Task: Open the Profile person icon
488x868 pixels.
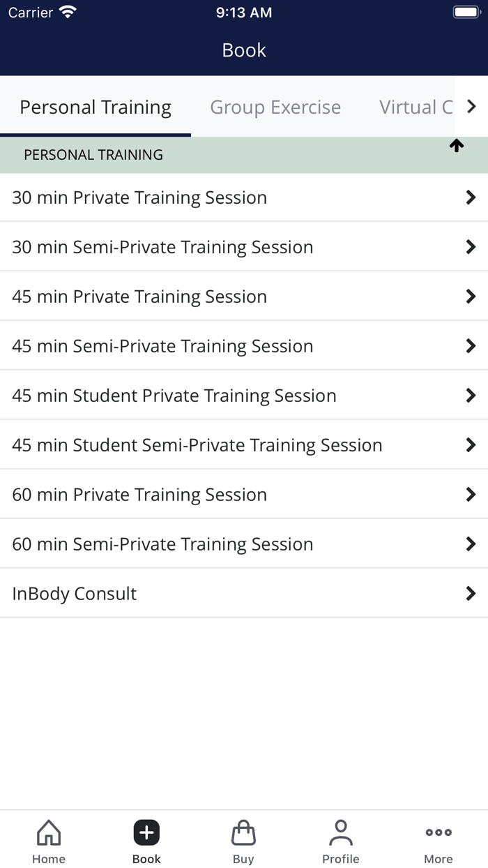Action: pyautogui.click(x=341, y=832)
